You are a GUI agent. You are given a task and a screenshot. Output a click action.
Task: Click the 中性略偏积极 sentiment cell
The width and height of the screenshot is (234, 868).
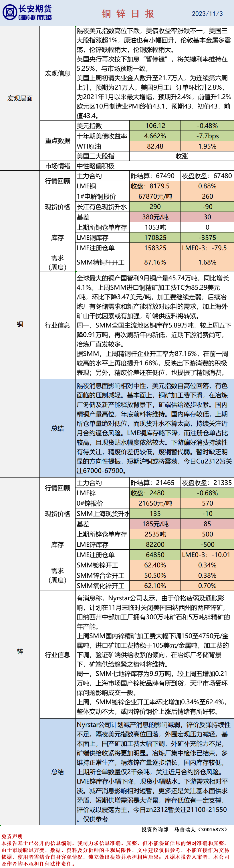[154, 166]
